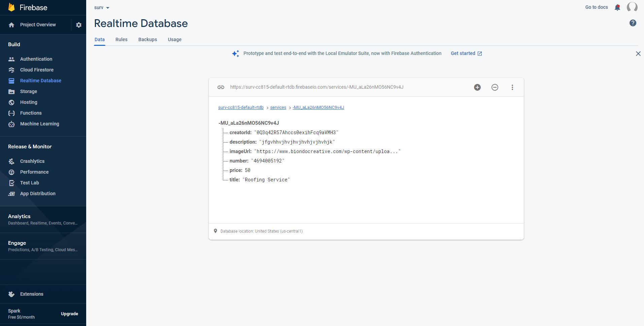
Task: Select the price value 50
Action: pyautogui.click(x=247, y=170)
